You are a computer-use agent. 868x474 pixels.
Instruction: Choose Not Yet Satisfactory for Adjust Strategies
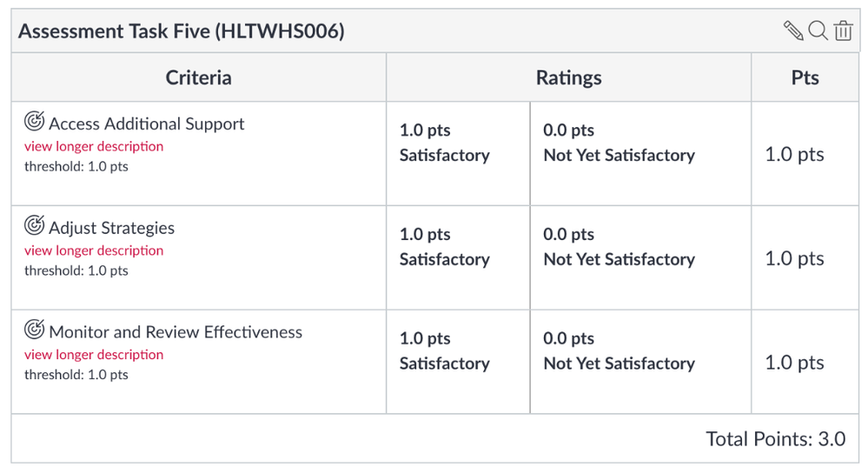pyautogui.click(x=640, y=257)
